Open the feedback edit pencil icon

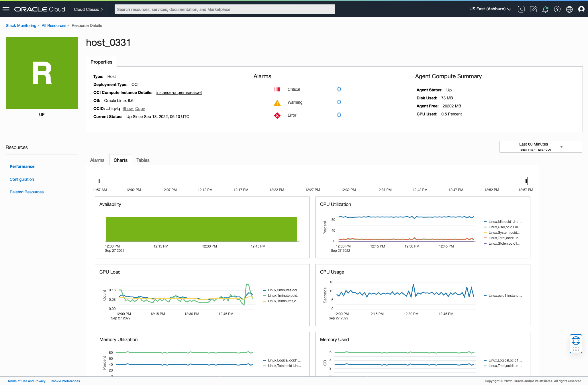click(533, 9)
